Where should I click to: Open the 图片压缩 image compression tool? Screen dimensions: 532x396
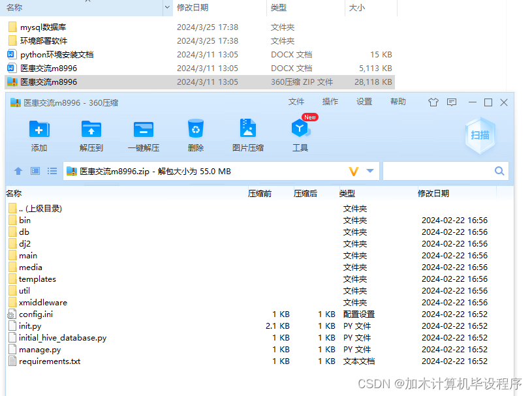[248, 128]
